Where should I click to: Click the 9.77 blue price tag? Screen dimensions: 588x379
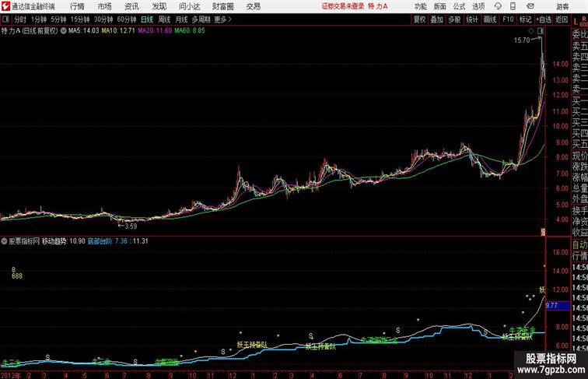point(558,305)
